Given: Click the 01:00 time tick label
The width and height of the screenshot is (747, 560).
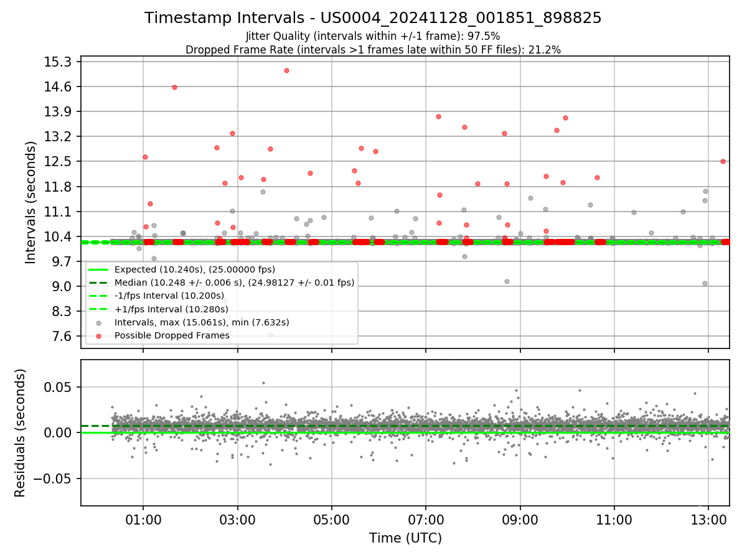Looking at the screenshot, I should tap(143, 520).
